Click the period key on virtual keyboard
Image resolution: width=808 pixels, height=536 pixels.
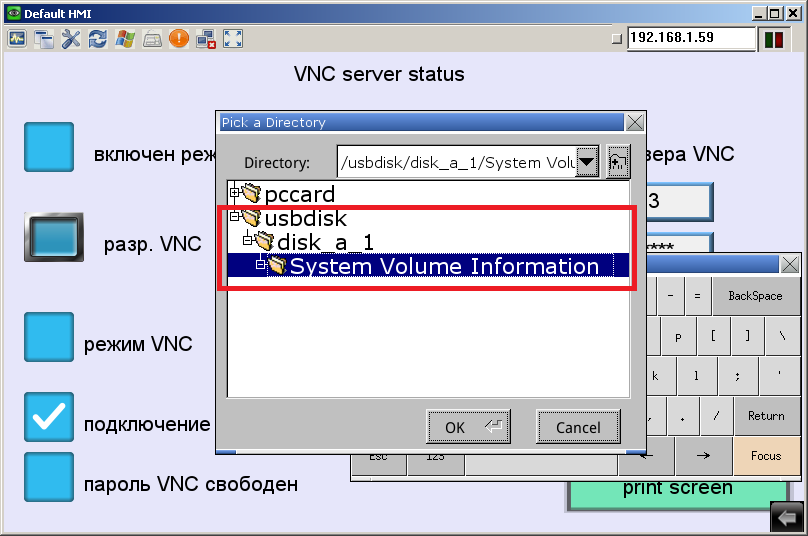click(683, 416)
